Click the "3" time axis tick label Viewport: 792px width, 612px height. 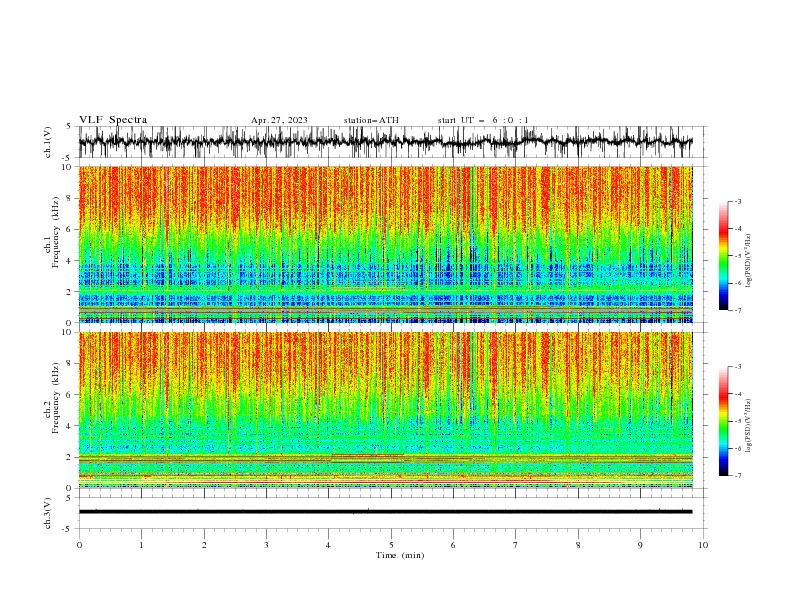point(266,545)
